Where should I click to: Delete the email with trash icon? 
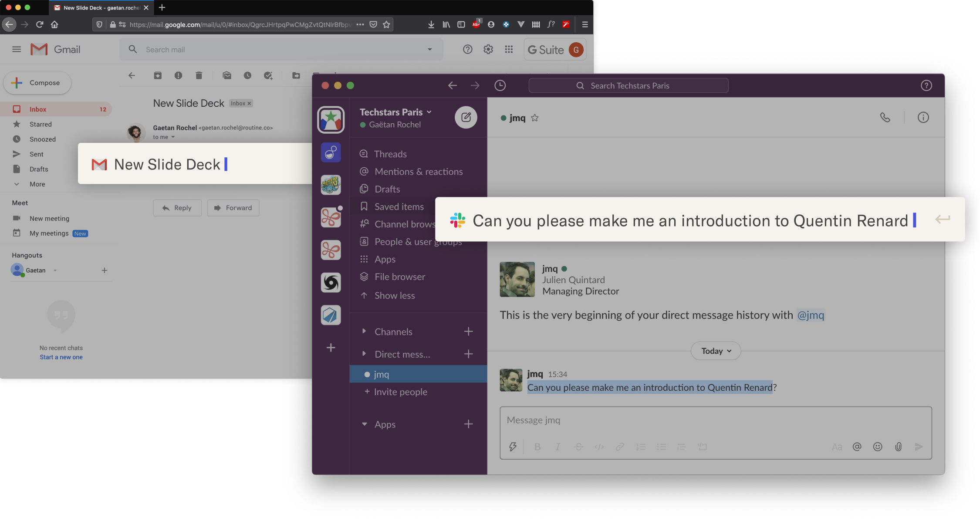(x=199, y=75)
